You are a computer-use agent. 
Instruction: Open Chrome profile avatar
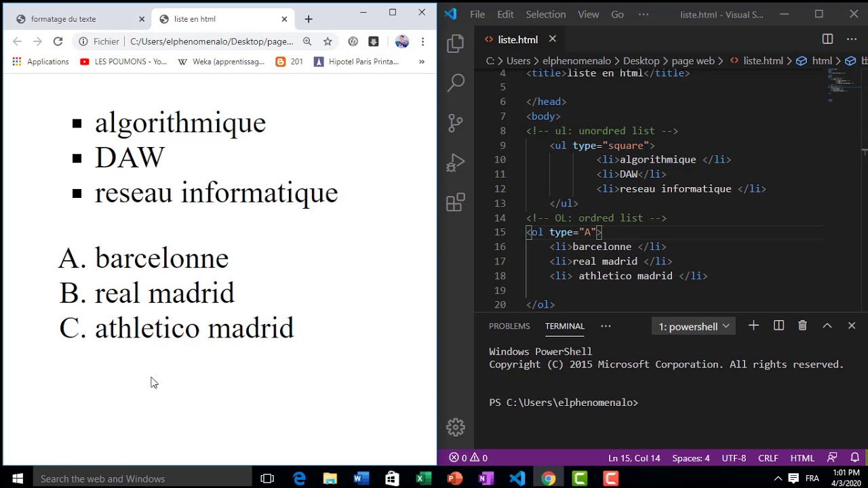402,41
